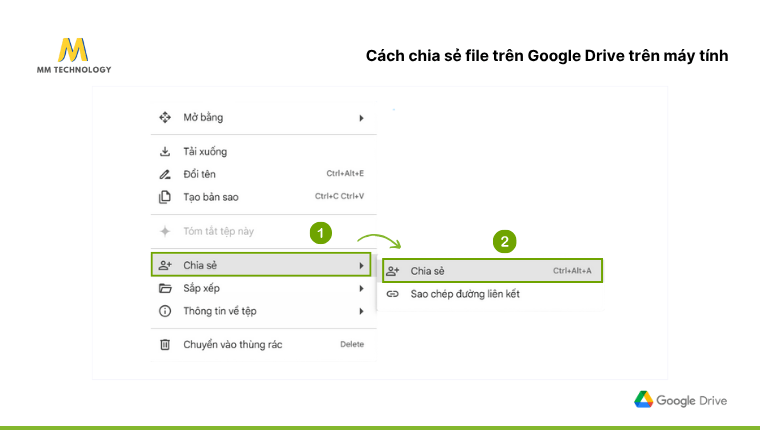
Task: Open Thông tin về tệp menu entry
Action: [x=264, y=311]
